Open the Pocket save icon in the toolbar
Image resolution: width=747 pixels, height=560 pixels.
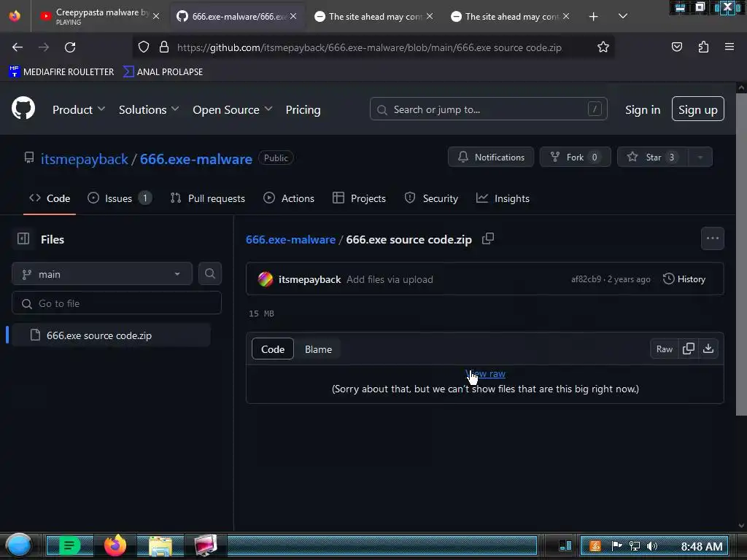676,47
